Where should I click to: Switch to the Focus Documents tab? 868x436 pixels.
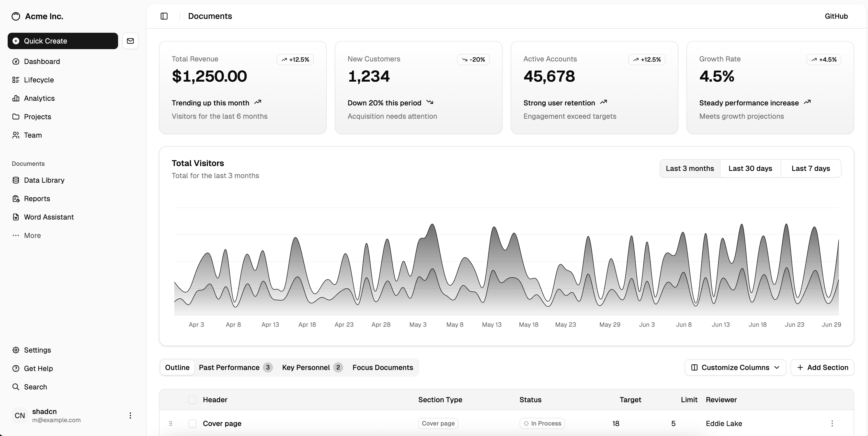(383, 367)
